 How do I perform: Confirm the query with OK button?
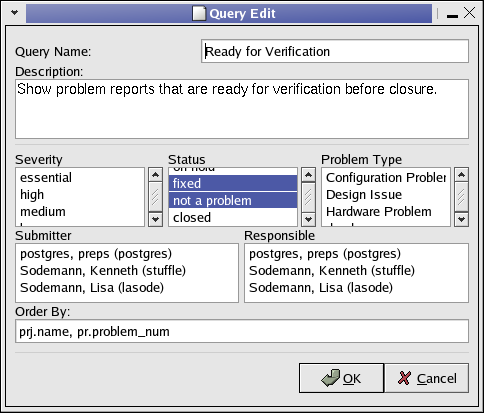(341, 378)
